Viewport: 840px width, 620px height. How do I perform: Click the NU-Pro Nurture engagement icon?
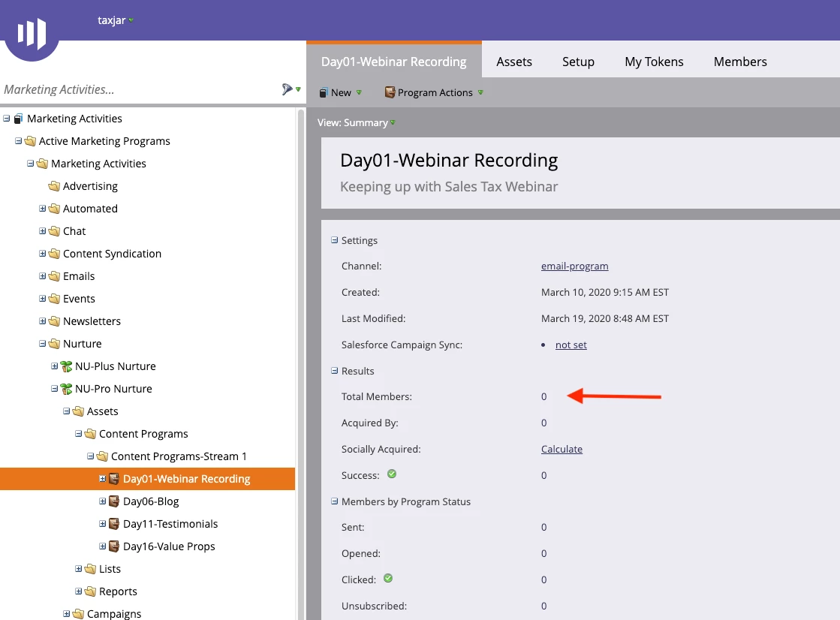pyautogui.click(x=66, y=389)
